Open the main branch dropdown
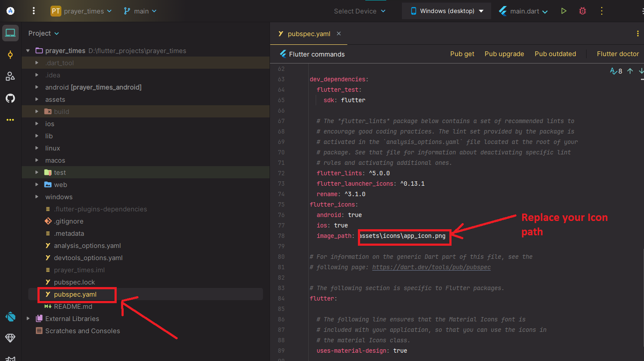The image size is (644, 361). click(x=140, y=11)
